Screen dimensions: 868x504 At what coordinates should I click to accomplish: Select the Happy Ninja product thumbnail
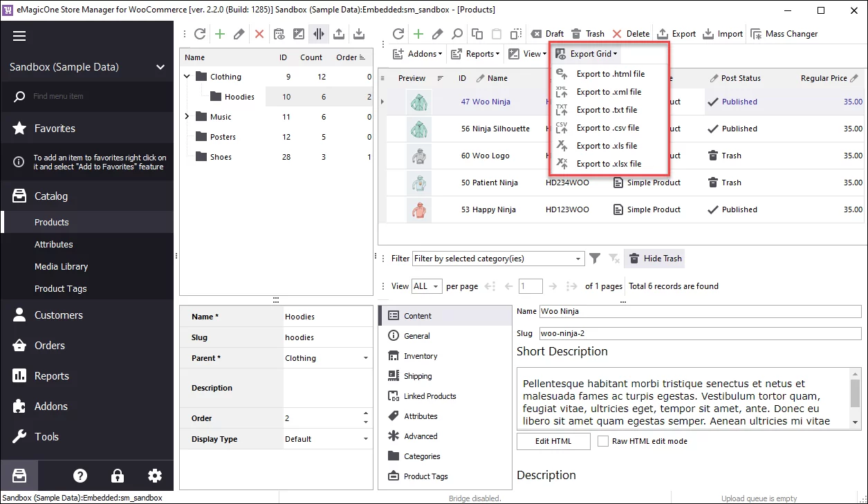tap(419, 209)
